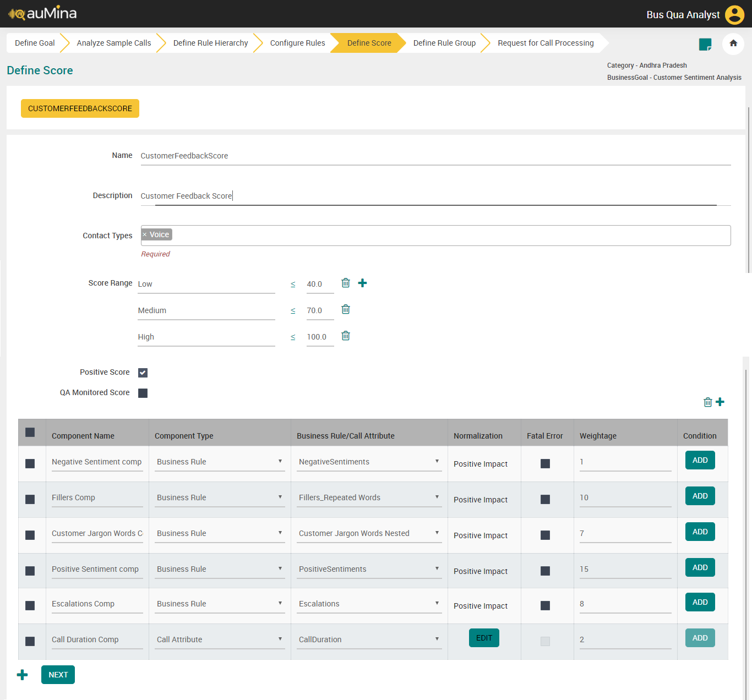Screen dimensions: 752x700
Task: Check Fatal Error for Negative Sentiment comp
Action: 546,464
